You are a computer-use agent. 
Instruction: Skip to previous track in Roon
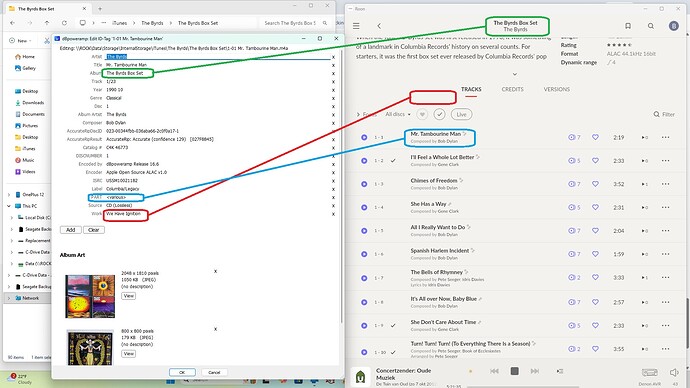[494, 371]
